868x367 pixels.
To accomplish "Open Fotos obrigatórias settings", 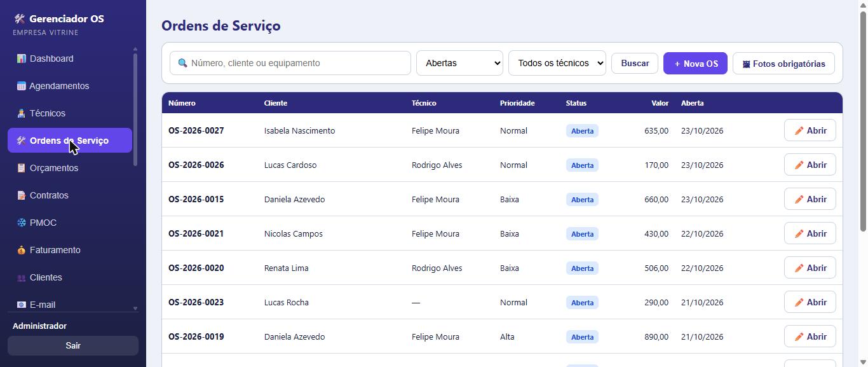I will point(783,64).
